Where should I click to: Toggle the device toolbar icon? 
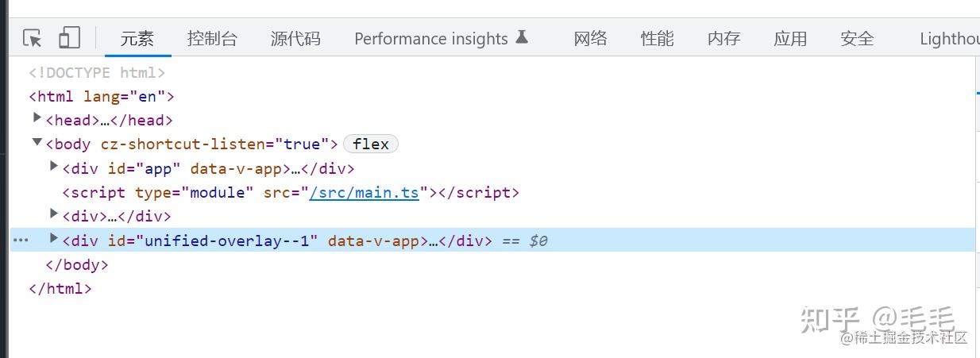click(x=70, y=37)
